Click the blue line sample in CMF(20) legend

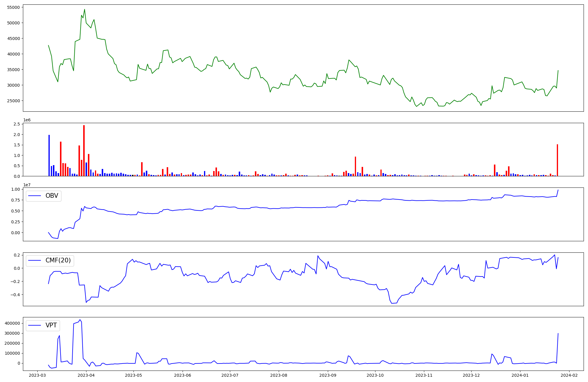[34, 260]
